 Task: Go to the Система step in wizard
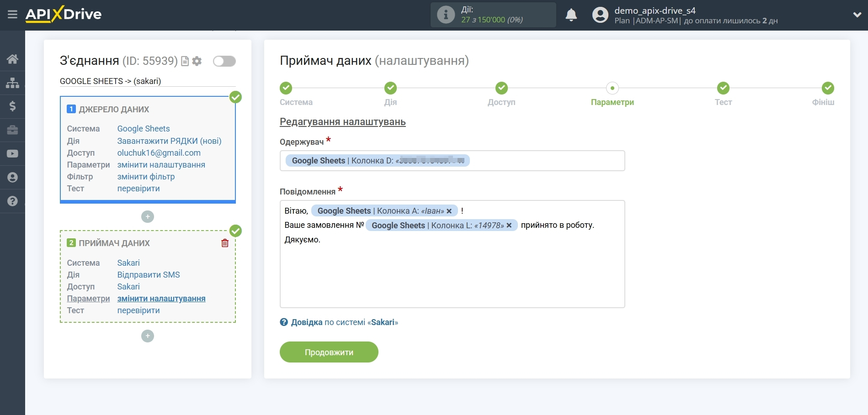tap(286, 88)
